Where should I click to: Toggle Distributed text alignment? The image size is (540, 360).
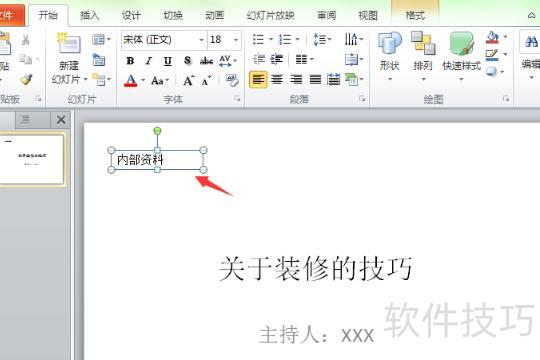point(333,80)
